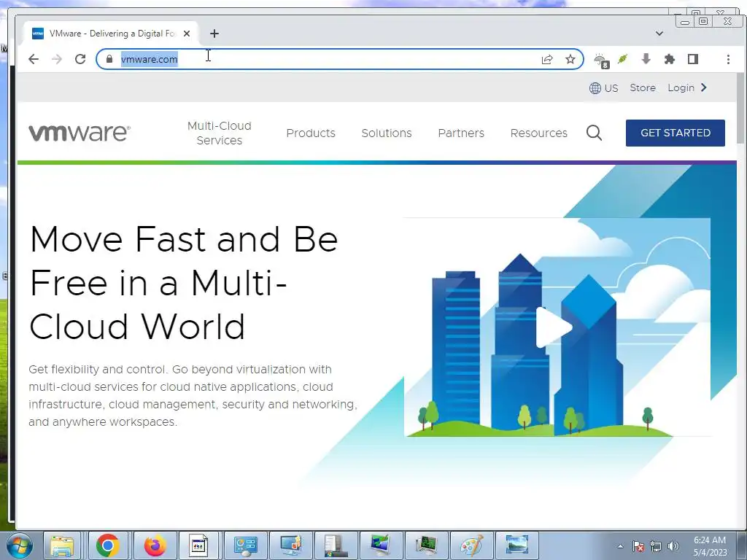This screenshot has width=747, height=560.
Task: Open the document window taskbar icon
Action: 198,545
